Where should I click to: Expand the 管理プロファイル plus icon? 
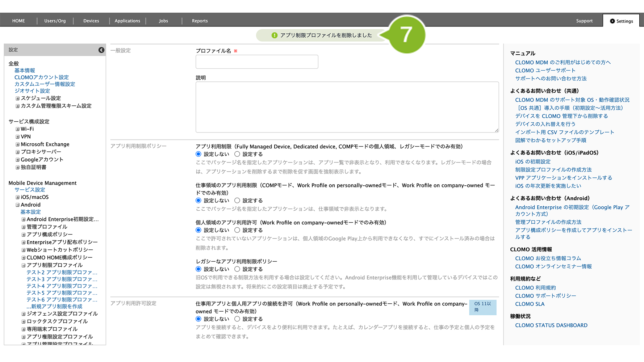pos(23,227)
